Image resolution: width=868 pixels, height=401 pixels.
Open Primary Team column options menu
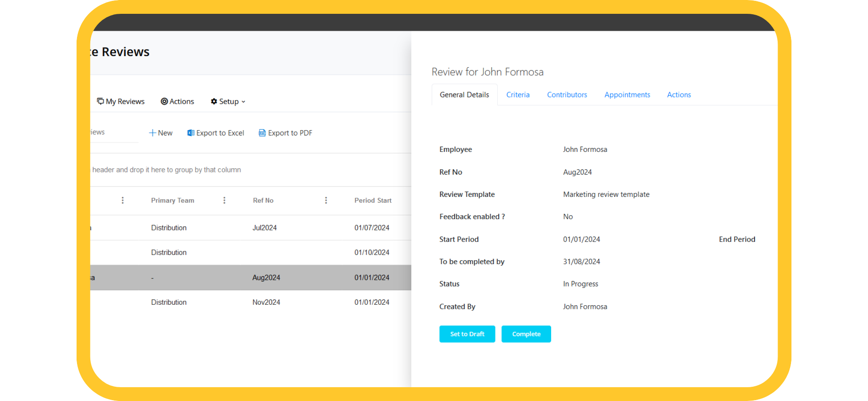point(224,200)
